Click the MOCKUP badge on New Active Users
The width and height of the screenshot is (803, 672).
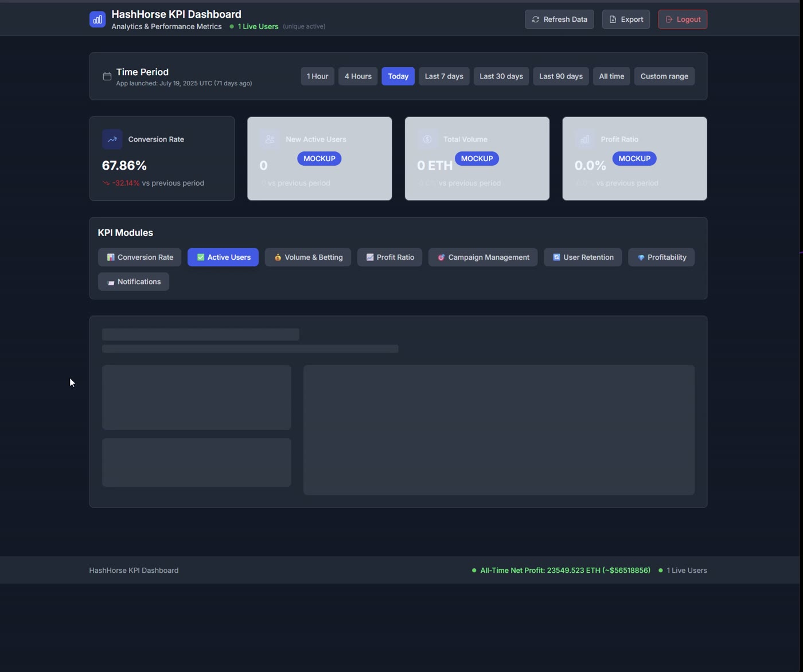tap(319, 159)
